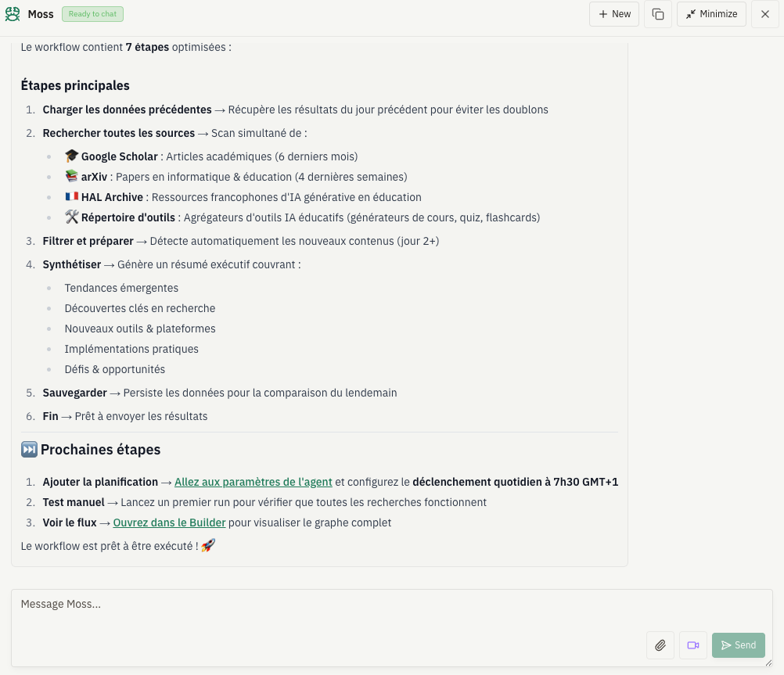Click the Moss logo icon
The width and height of the screenshot is (784, 675).
(13, 14)
